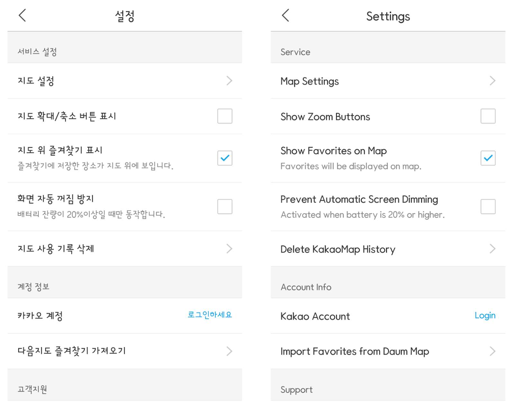510x420 pixels.
Task: Check the 지도 확대/축소 버튼 표시 box
Action: click(x=224, y=116)
